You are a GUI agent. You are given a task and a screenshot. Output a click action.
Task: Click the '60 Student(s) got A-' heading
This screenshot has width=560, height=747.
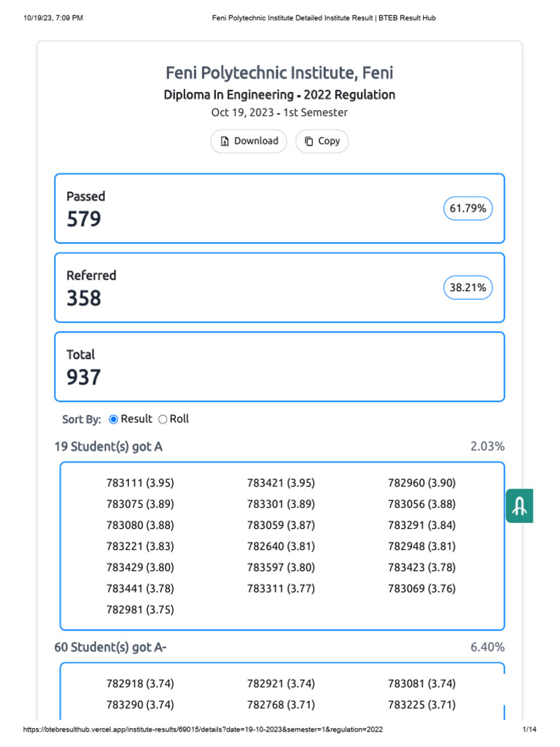111,648
